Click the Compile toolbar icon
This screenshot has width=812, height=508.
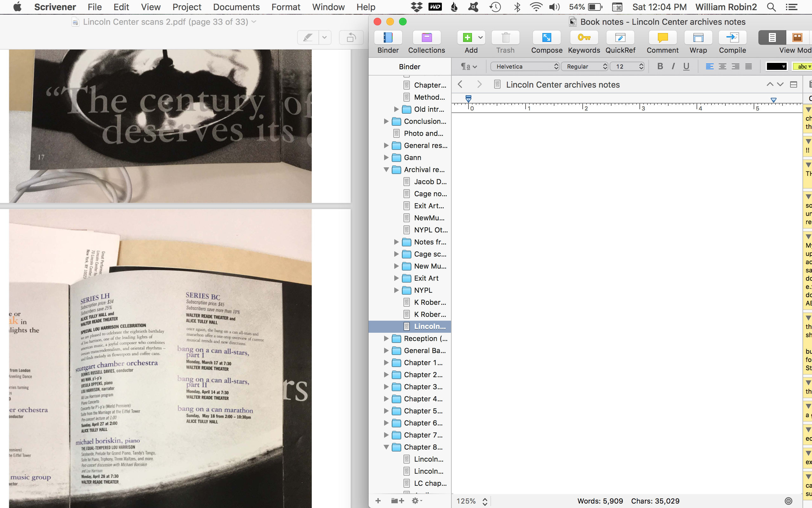[x=732, y=38]
